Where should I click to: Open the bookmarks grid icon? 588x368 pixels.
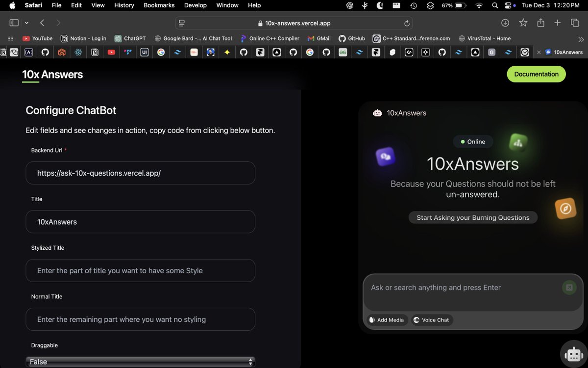10,38
